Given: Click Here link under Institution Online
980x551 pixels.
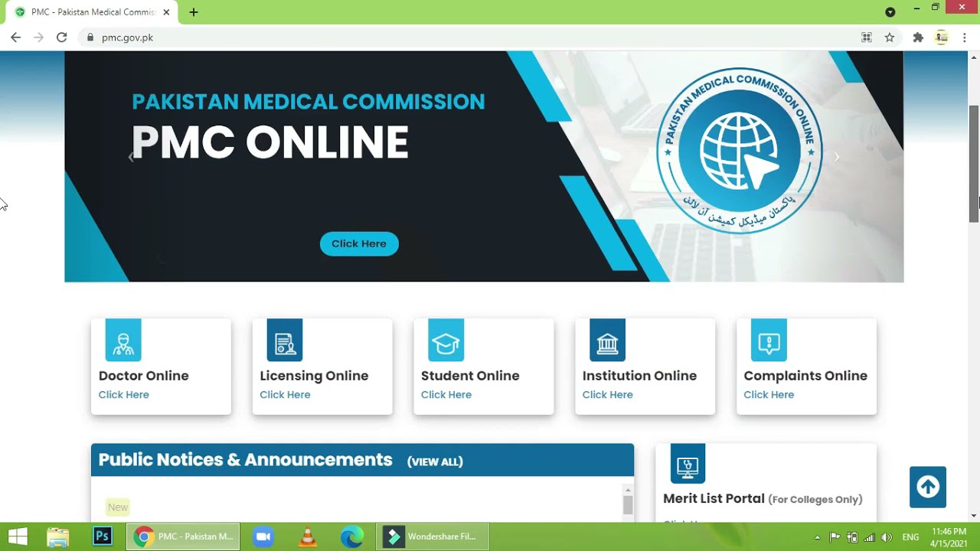Looking at the screenshot, I should click(x=608, y=395).
